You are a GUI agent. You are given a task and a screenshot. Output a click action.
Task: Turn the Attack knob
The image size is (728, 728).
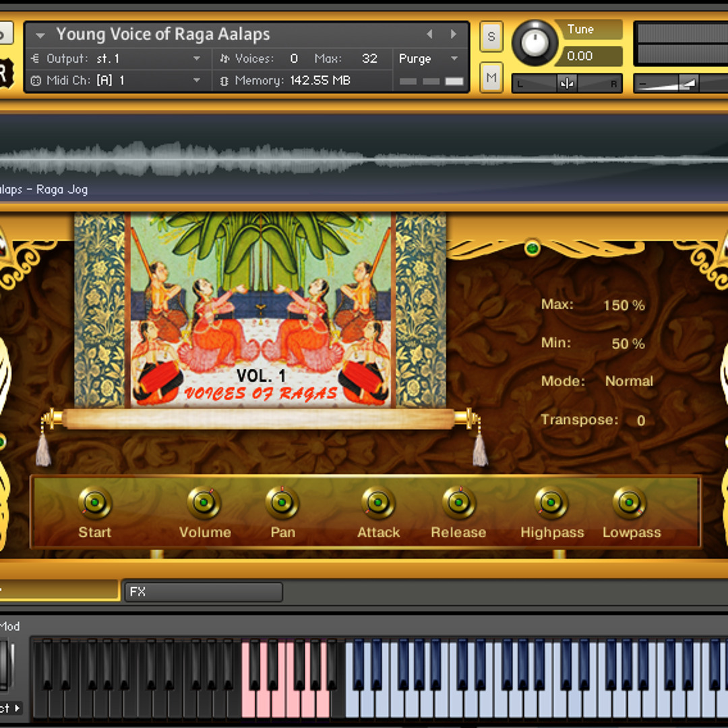pos(377,503)
